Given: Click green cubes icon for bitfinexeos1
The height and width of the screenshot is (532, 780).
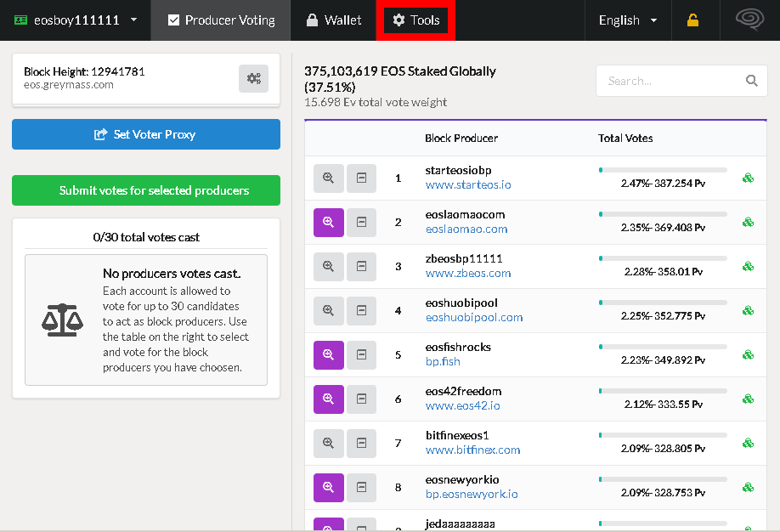Looking at the screenshot, I should click(749, 443).
